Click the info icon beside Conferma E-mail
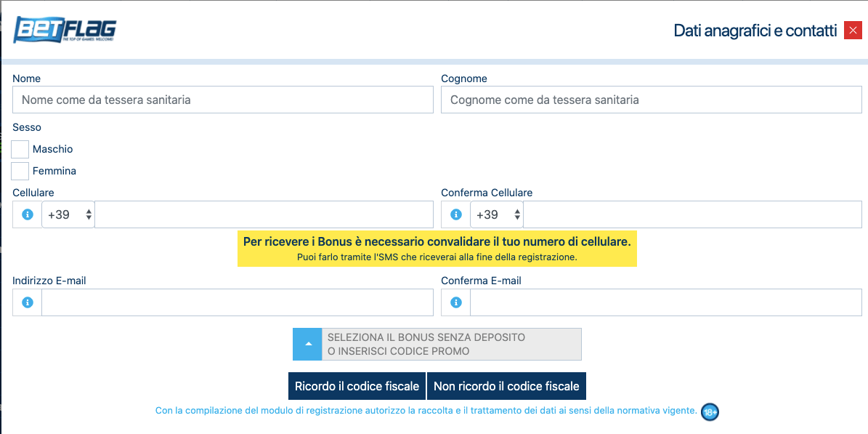This screenshot has width=868, height=434. [x=456, y=302]
